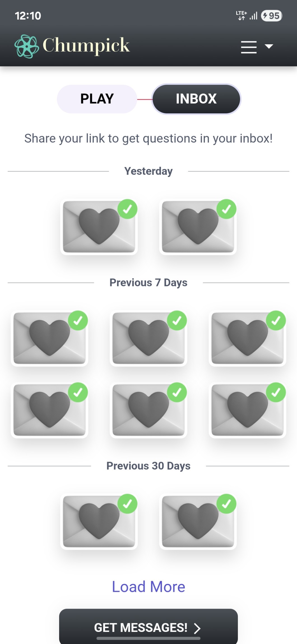Open first envelope under Previous 7 Days
Viewport: 297px width, 644px height.
click(x=50, y=338)
